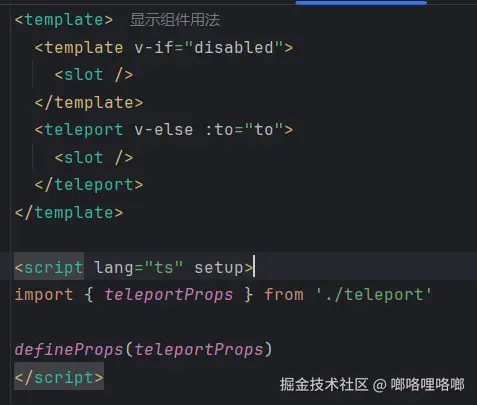
Task: Click the './teleport' import path
Action: point(373,295)
